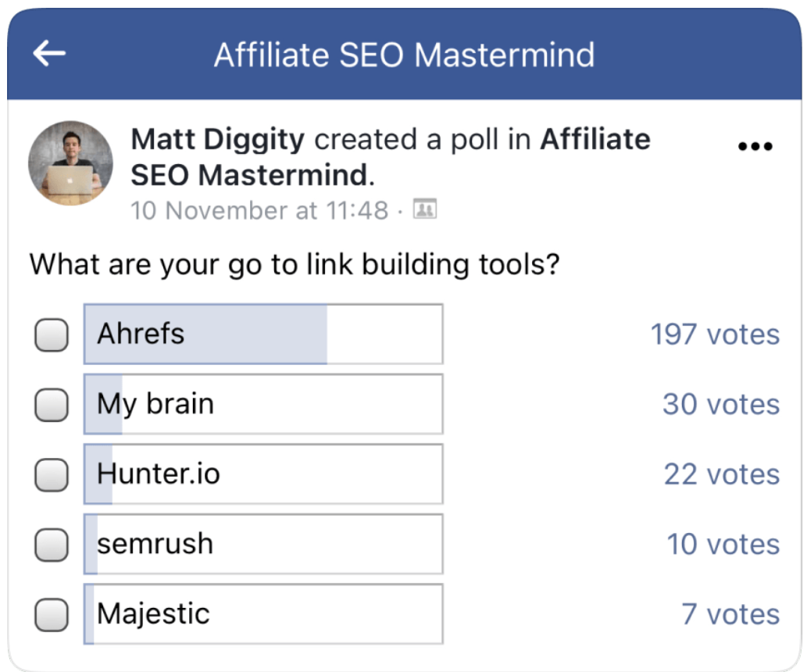This screenshot has width=807, height=672.
Task: Click the Matt Diggity name link
Action: (218, 140)
